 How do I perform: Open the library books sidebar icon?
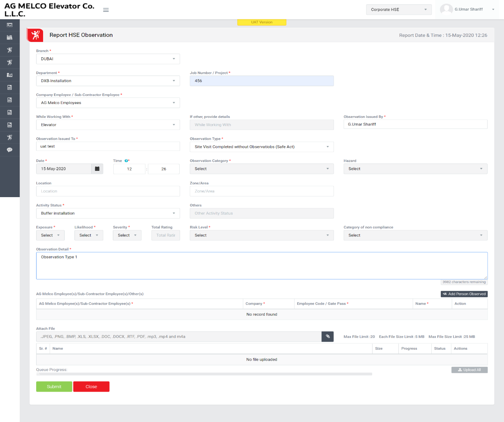pyautogui.click(x=9, y=38)
